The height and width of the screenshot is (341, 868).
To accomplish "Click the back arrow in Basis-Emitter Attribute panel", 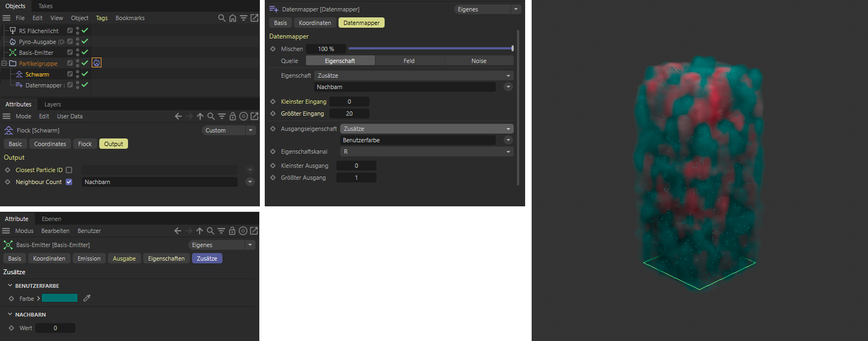I will pos(177,231).
